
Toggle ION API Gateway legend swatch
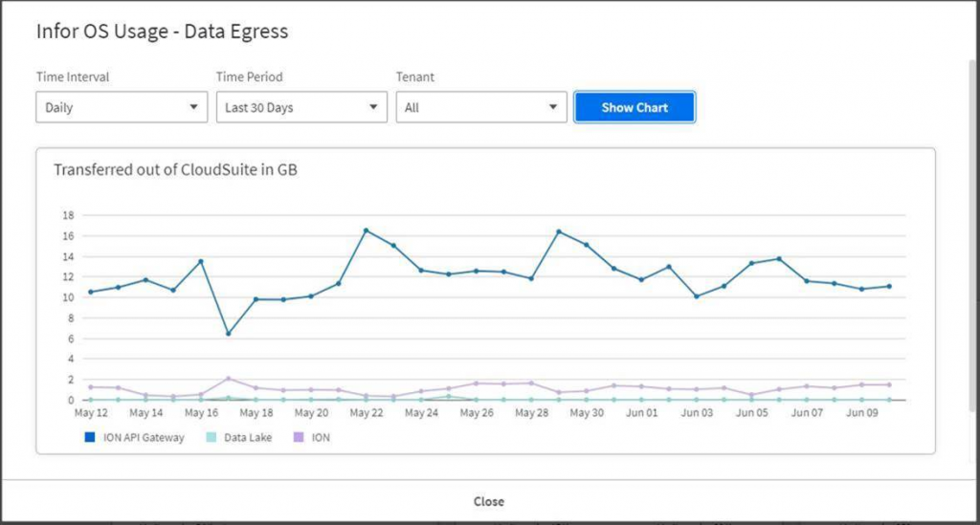(90, 438)
